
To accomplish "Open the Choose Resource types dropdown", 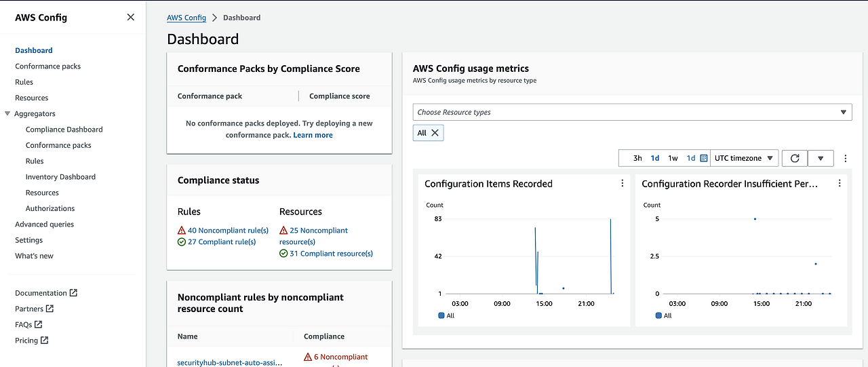I will click(x=632, y=112).
